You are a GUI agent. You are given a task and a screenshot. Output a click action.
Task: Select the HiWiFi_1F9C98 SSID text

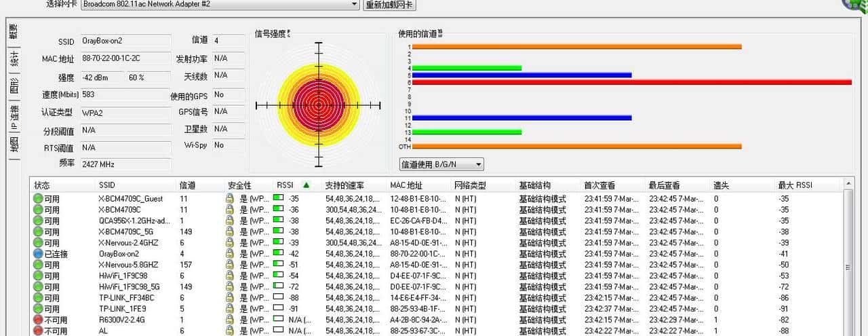pos(123,276)
